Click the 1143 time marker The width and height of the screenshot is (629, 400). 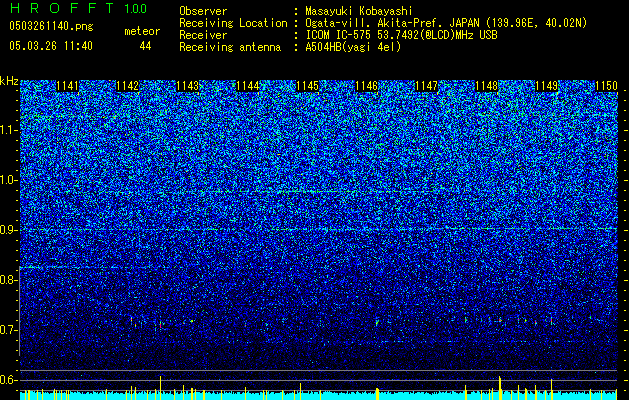click(x=188, y=86)
